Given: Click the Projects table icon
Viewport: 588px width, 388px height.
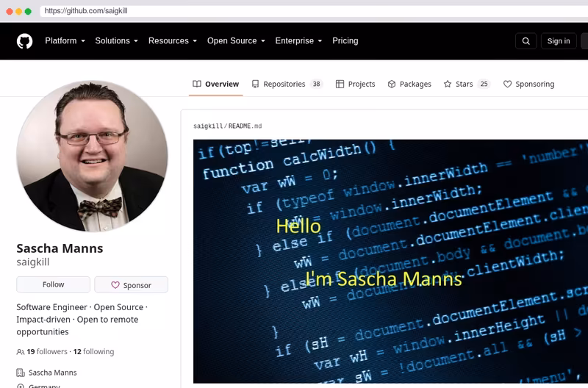Looking at the screenshot, I should 340,84.
